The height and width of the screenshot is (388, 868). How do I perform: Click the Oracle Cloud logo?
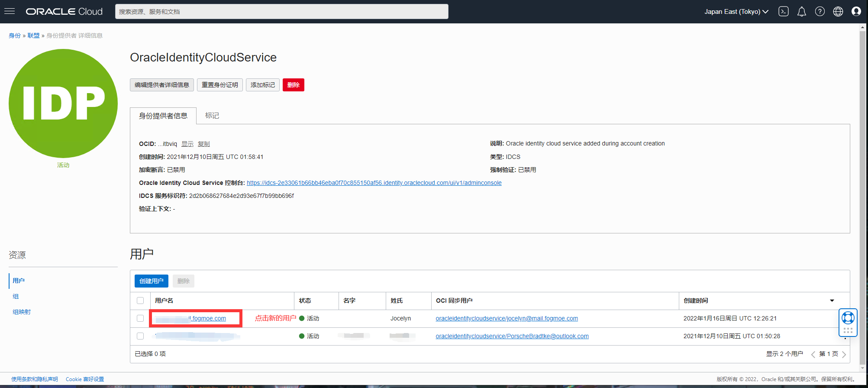point(64,12)
